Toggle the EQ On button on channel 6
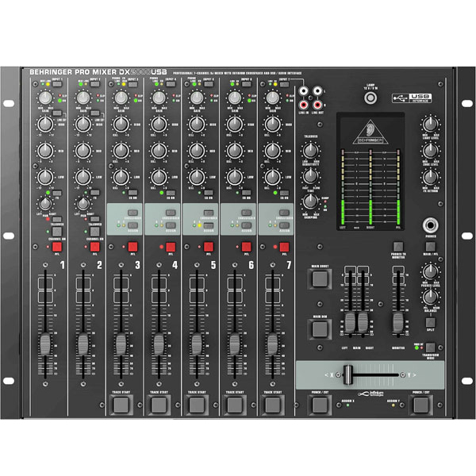The height and width of the screenshot is (476, 476). (246, 193)
